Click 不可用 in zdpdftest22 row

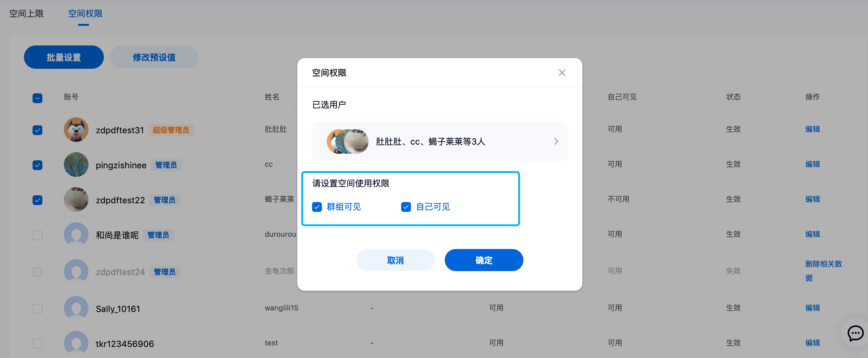[x=618, y=199]
